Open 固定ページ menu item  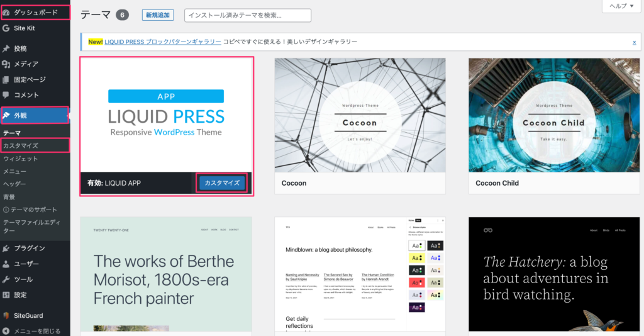(x=35, y=80)
